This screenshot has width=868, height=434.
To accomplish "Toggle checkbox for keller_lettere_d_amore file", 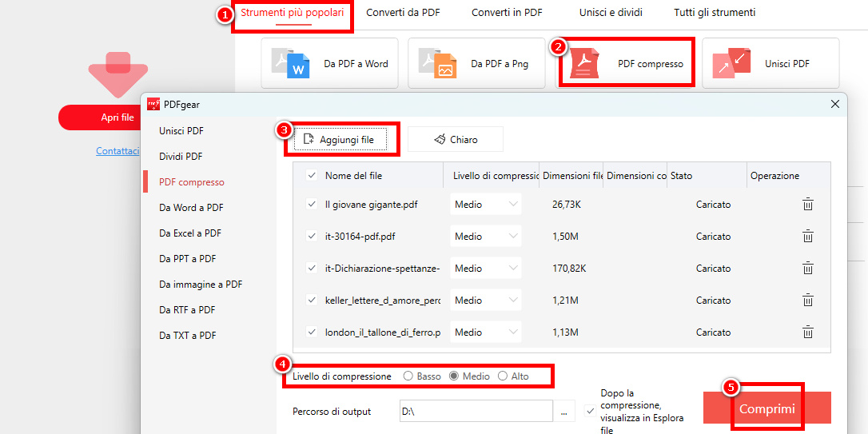I will coord(312,301).
